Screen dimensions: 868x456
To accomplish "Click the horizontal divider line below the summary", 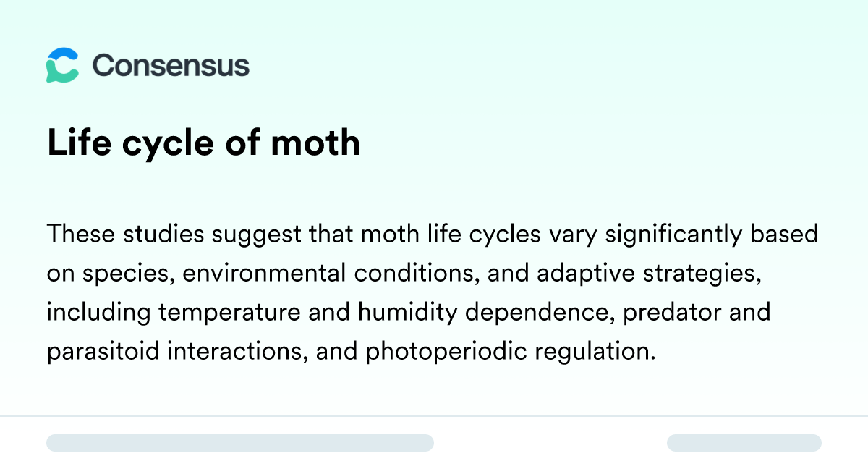I will coord(434,416).
